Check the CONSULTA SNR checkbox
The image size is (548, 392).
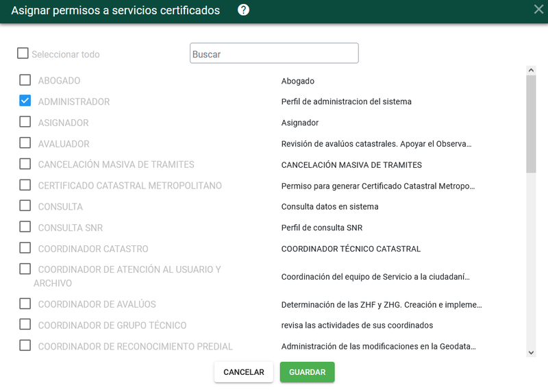point(25,227)
